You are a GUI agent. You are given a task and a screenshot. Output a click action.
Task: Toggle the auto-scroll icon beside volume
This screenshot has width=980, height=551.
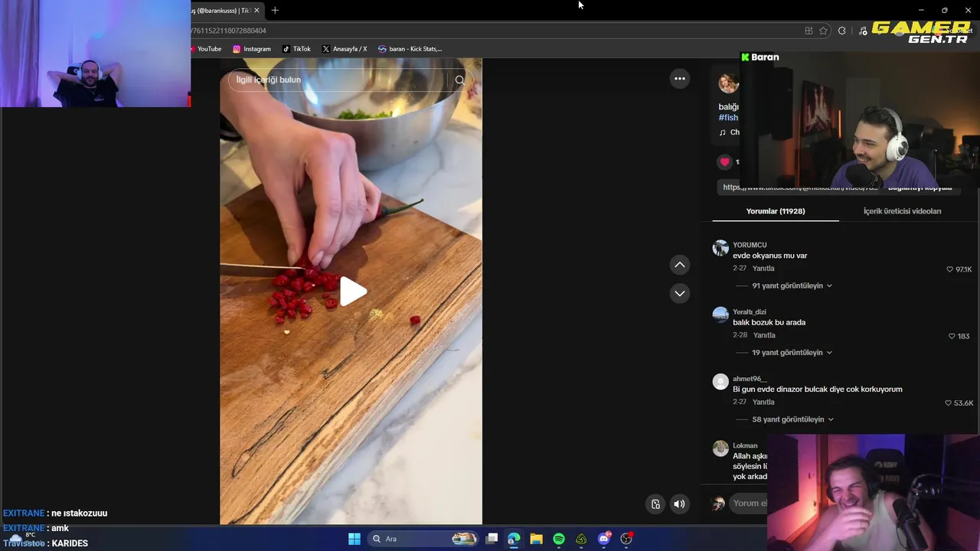click(655, 504)
